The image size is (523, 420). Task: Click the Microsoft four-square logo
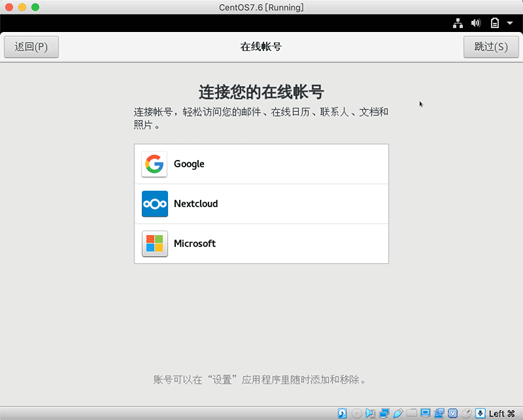click(x=154, y=244)
